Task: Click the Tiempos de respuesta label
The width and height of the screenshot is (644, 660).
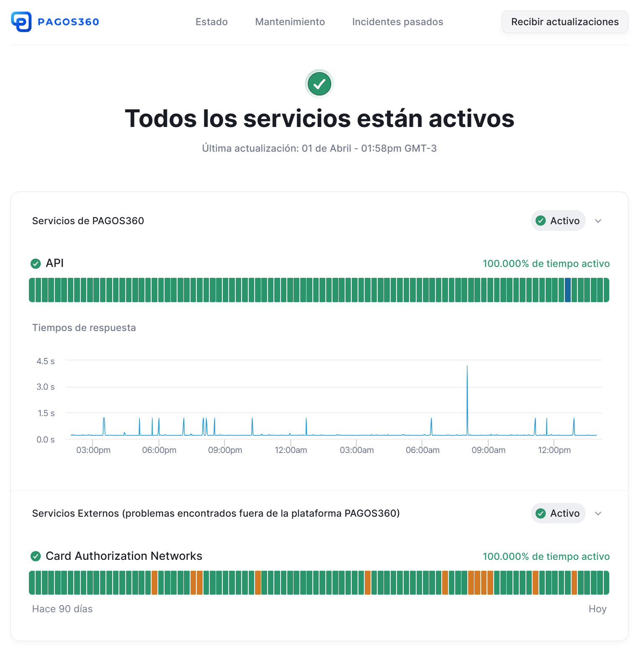Action: [84, 328]
